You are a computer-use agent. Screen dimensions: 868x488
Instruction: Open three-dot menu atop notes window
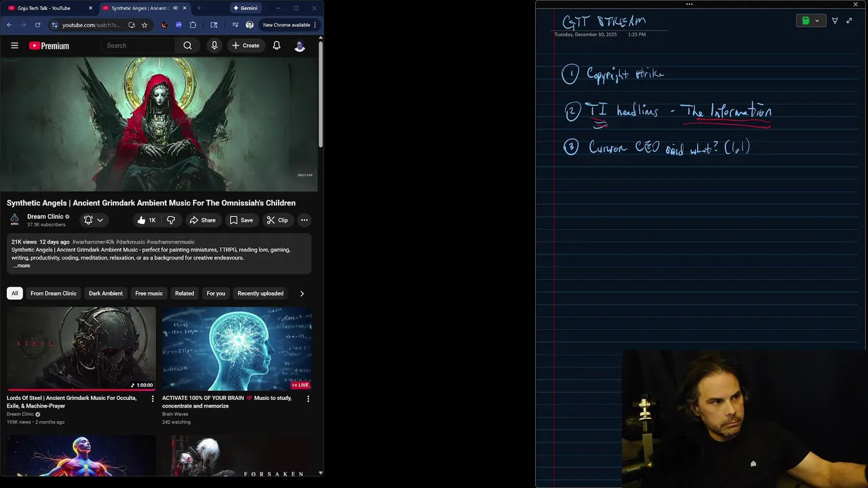689,4
